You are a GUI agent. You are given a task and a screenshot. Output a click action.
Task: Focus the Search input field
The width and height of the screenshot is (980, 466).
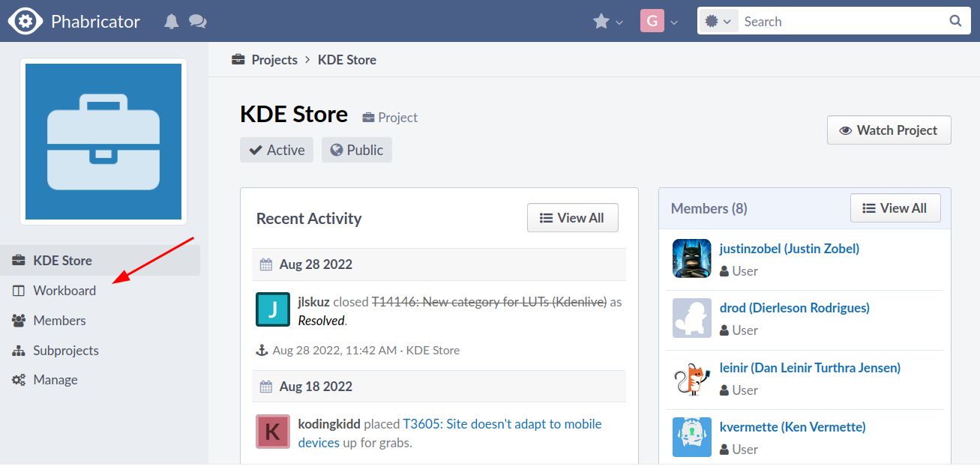click(840, 22)
